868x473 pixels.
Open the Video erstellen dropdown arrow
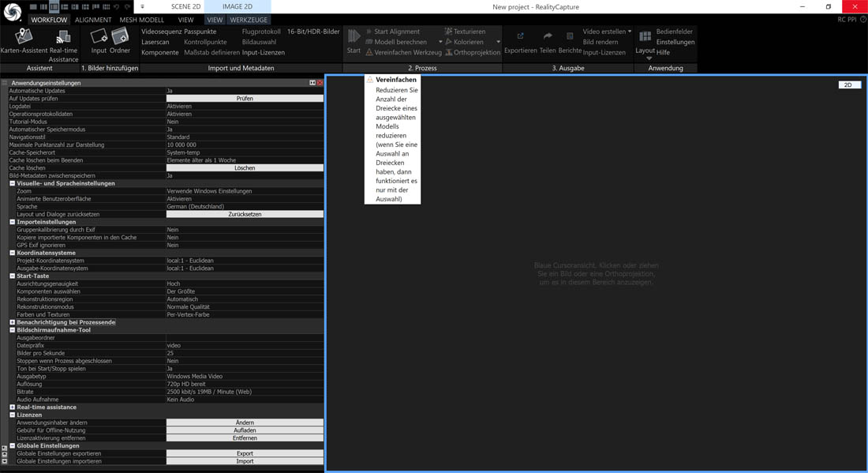click(x=630, y=32)
